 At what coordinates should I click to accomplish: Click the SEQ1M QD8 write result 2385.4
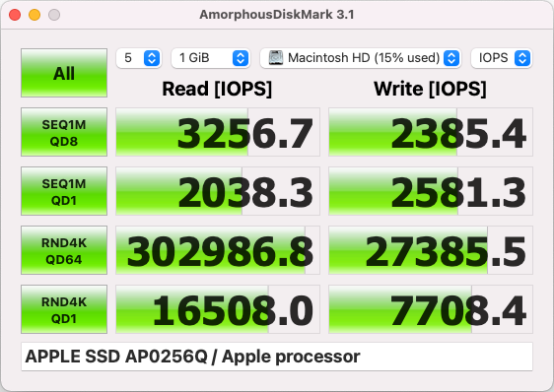coord(431,132)
